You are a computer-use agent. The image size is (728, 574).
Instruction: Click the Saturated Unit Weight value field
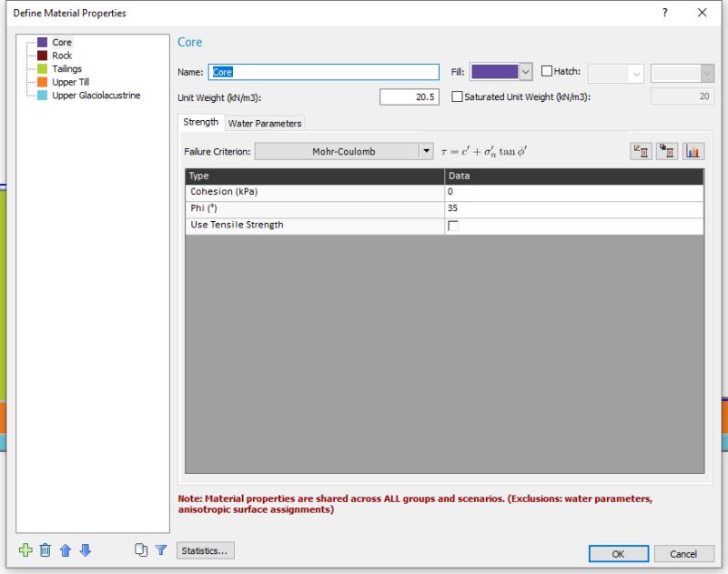point(682,96)
